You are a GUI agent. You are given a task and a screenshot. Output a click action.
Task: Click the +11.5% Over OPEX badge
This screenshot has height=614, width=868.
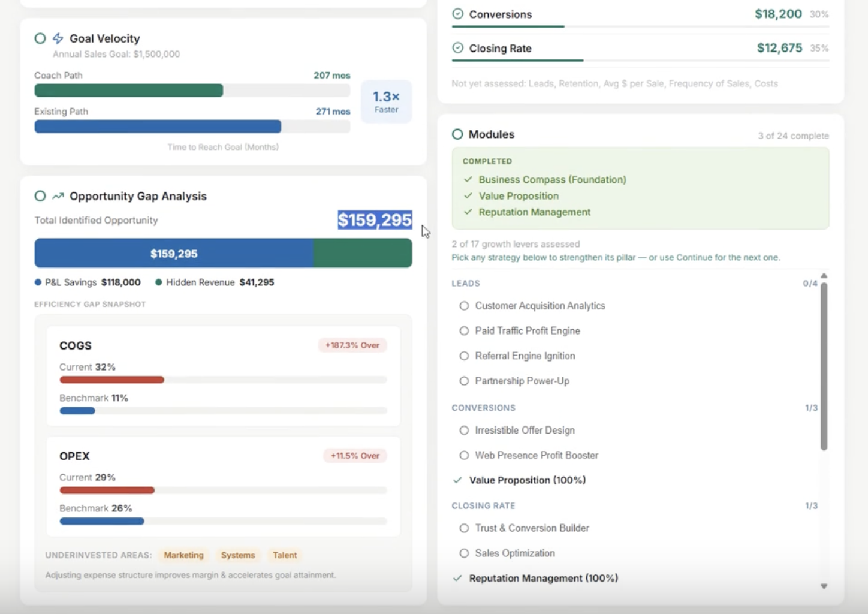click(x=355, y=456)
